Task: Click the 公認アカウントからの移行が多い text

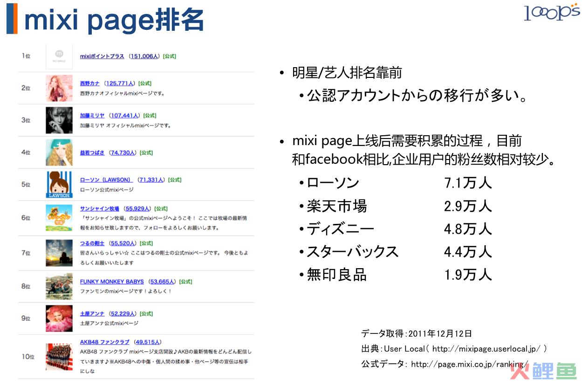Action: (417, 96)
